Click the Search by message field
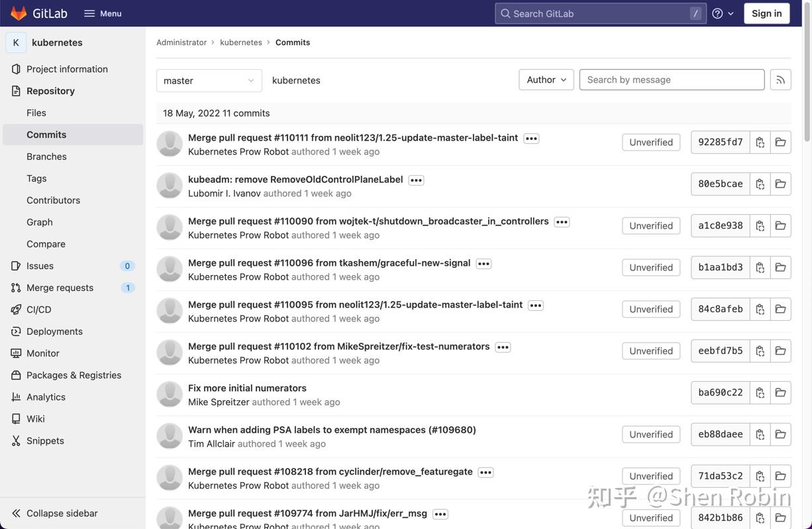Image resolution: width=812 pixels, height=529 pixels. pos(672,78)
